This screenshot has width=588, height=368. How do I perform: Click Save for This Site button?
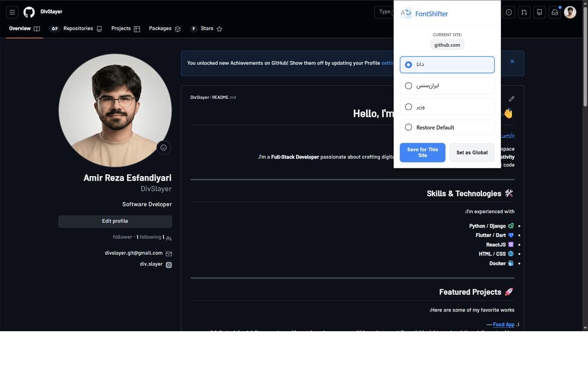coord(423,153)
